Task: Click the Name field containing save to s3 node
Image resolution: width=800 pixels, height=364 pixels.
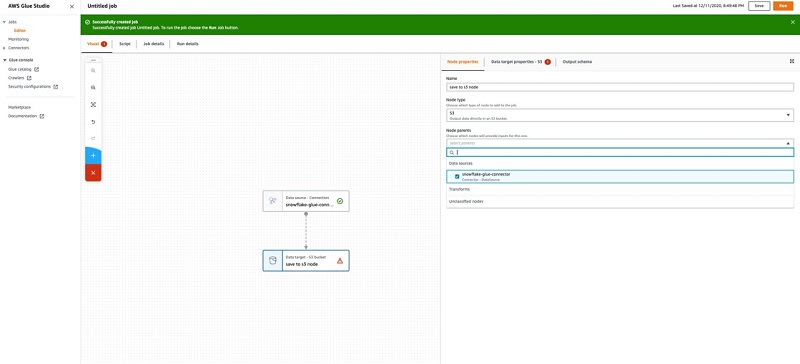Action: [x=620, y=87]
